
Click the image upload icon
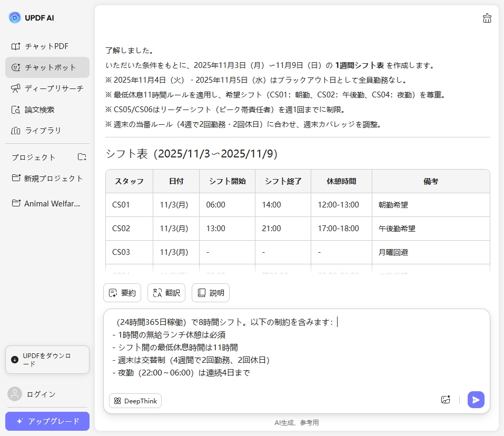(446, 400)
